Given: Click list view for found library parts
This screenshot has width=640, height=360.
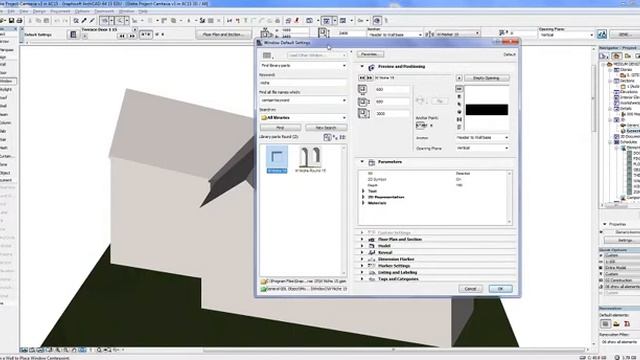Looking at the screenshot, I should pyautogui.click(x=343, y=138).
